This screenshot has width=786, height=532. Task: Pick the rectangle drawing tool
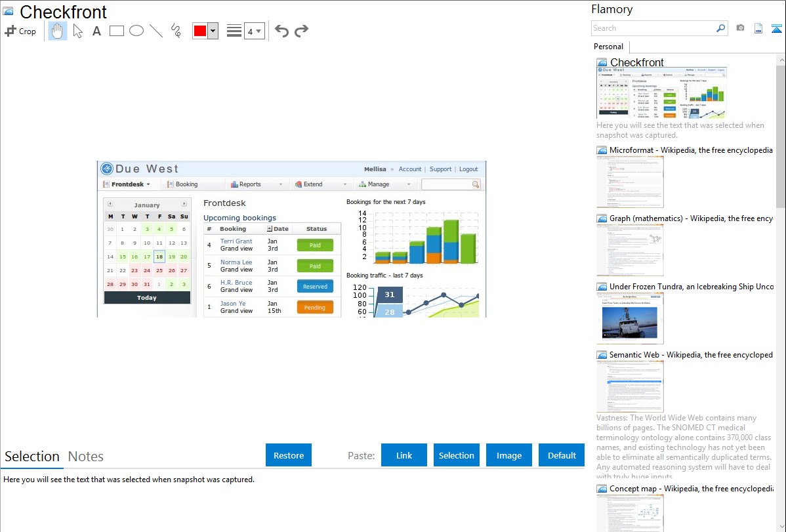tap(116, 31)
